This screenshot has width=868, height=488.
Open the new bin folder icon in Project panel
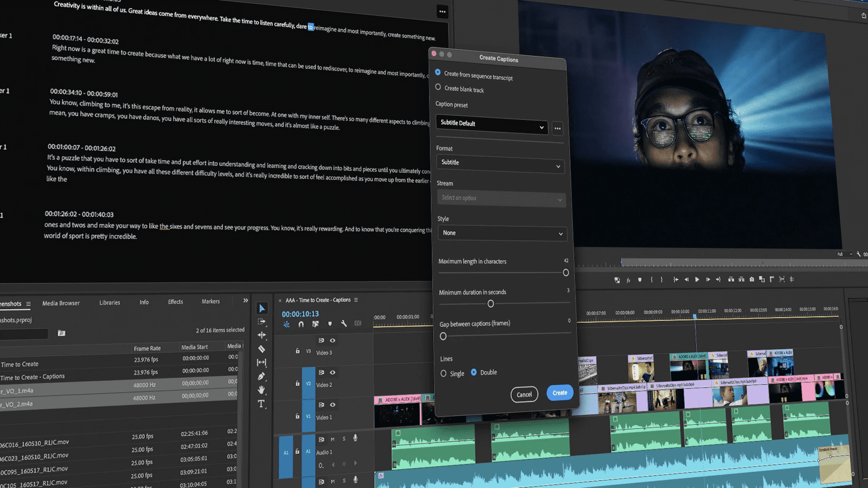61,333
